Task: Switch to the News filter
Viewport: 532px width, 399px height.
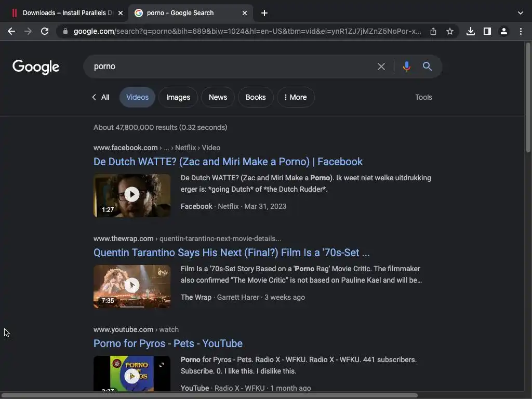Action: [218, 97]
